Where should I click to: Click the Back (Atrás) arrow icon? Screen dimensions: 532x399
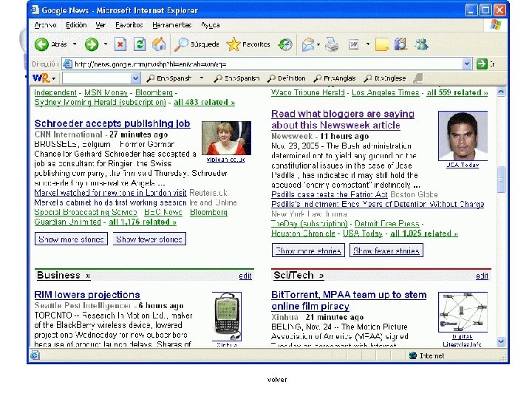41,44
